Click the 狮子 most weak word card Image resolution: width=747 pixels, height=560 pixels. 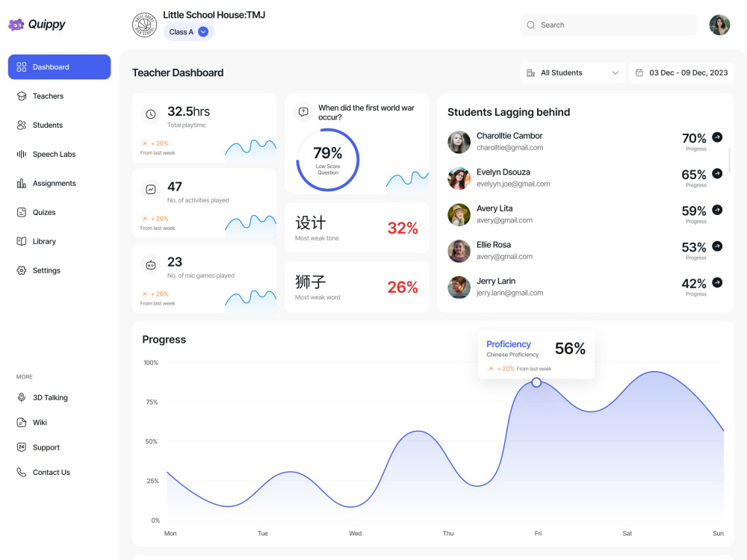coord(356,287)
